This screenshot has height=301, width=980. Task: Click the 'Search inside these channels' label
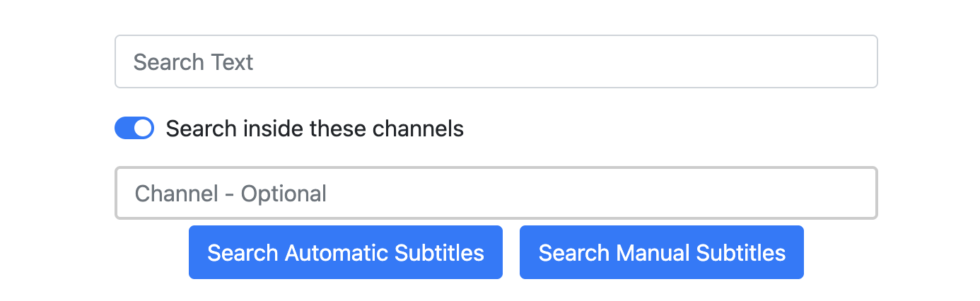[x=315, y=129]
